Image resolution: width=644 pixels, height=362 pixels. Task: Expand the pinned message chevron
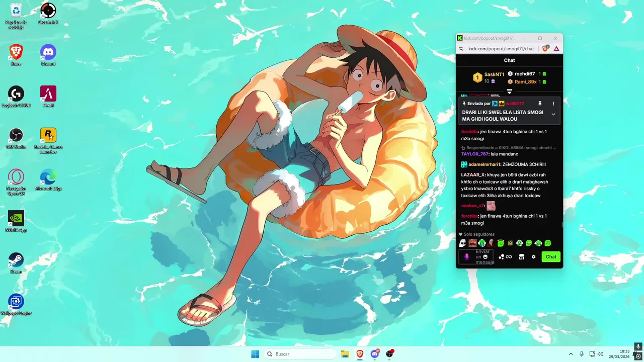[553, 114]
